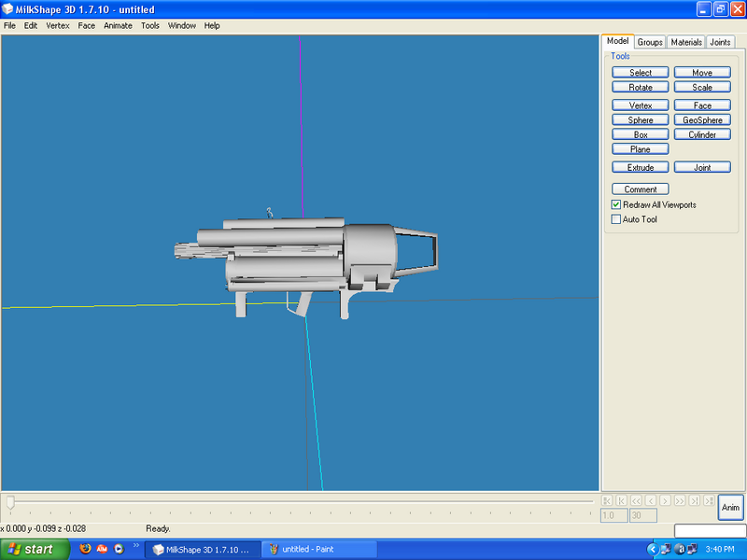Image resolution: width=747 pixels, height=560 pixels.
Task: Select the Cylinder primitive tool
Action: click(x=702, y=134)
